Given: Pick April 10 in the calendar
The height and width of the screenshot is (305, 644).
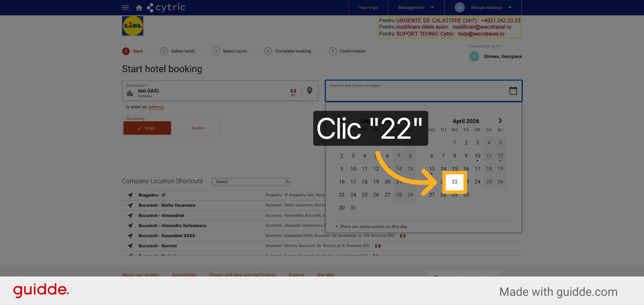Looking at the screenshot, I should [x=477, y=156].
